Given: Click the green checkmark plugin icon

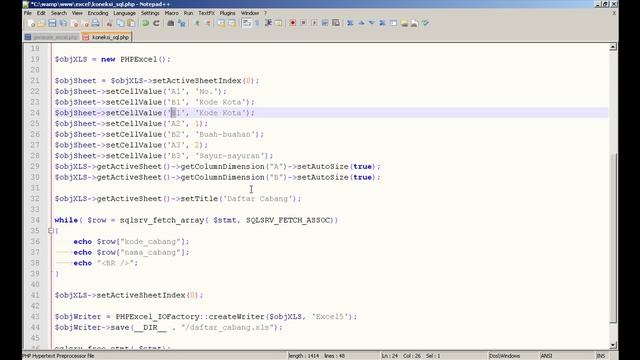Looking at the screenshot, I should (x=426, y=23).
